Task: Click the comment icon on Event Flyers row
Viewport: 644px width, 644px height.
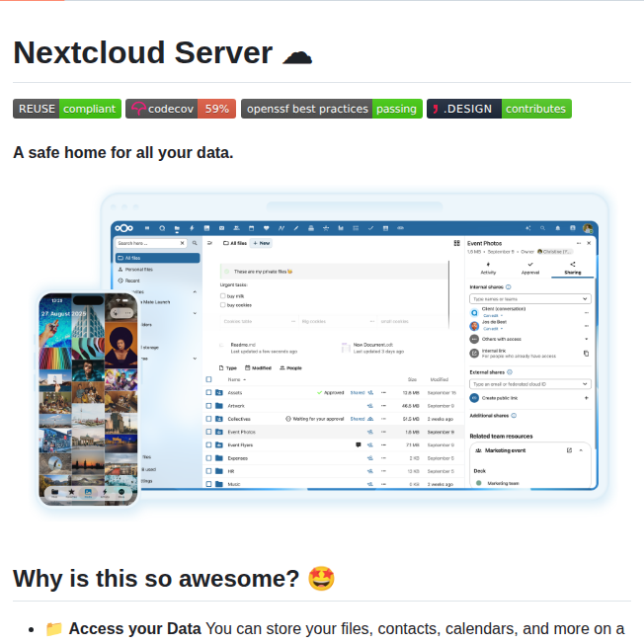Action: [x=359, y=444]
